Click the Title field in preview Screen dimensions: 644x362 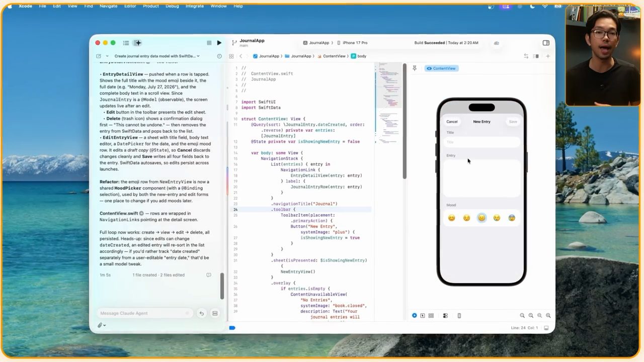click(x=481, y=142)
